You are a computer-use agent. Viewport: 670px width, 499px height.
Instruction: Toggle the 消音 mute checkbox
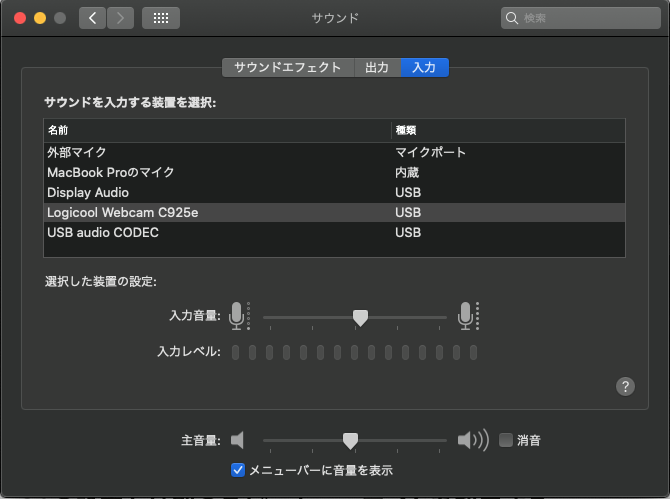[505, 440]
